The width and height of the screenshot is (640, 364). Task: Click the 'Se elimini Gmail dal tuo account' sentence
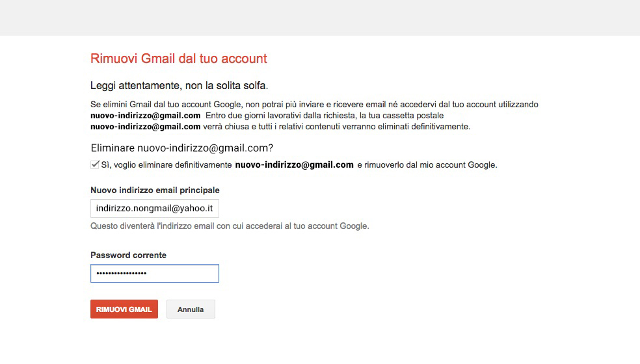(x=314, y=105)
